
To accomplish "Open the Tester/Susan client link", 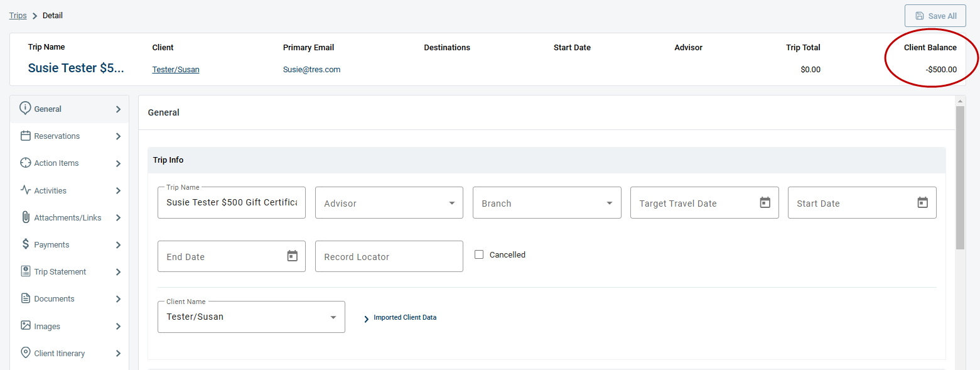I will (175, 69).
